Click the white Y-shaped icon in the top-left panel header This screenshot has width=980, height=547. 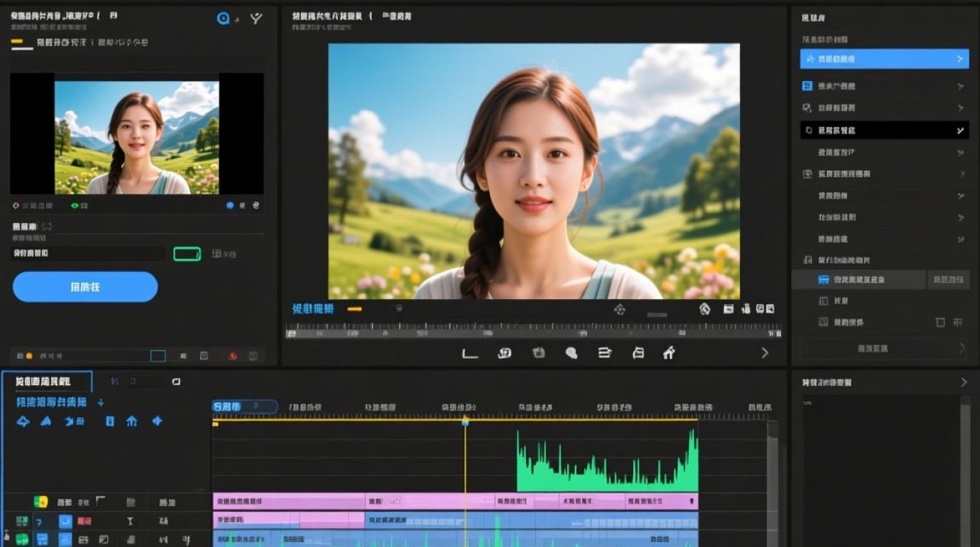pyautogui.click(x=256, y=18)
